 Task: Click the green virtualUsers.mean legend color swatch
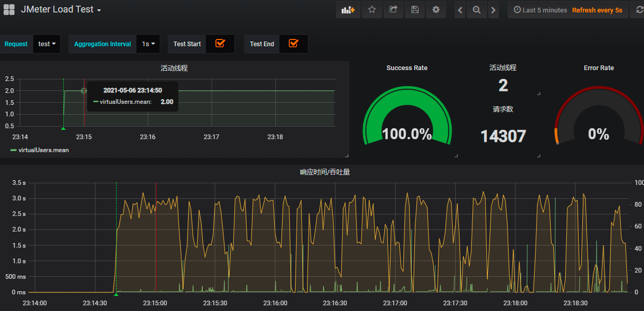click(13, 150)
